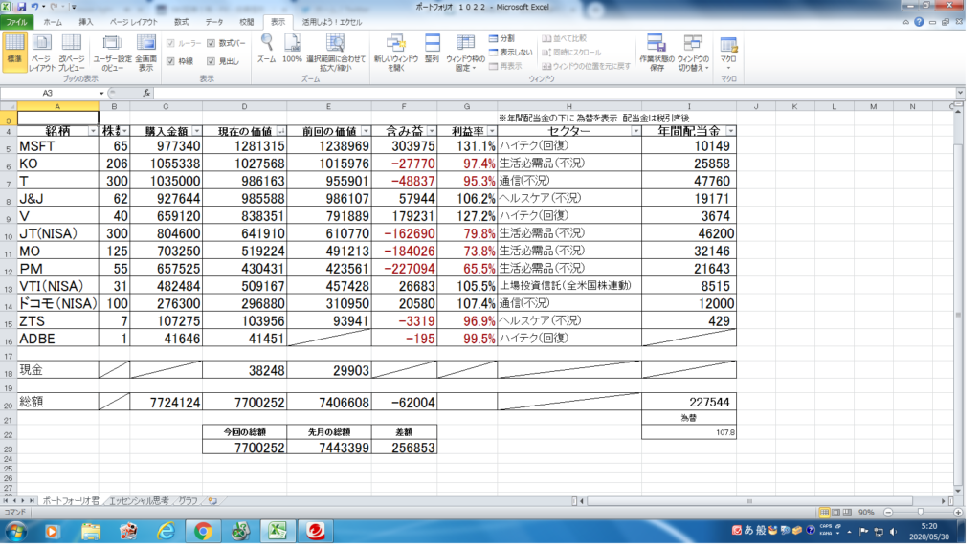Insert a new worksheet tab icon
This screenshot has width=980, height=548.
pos(213,500)
